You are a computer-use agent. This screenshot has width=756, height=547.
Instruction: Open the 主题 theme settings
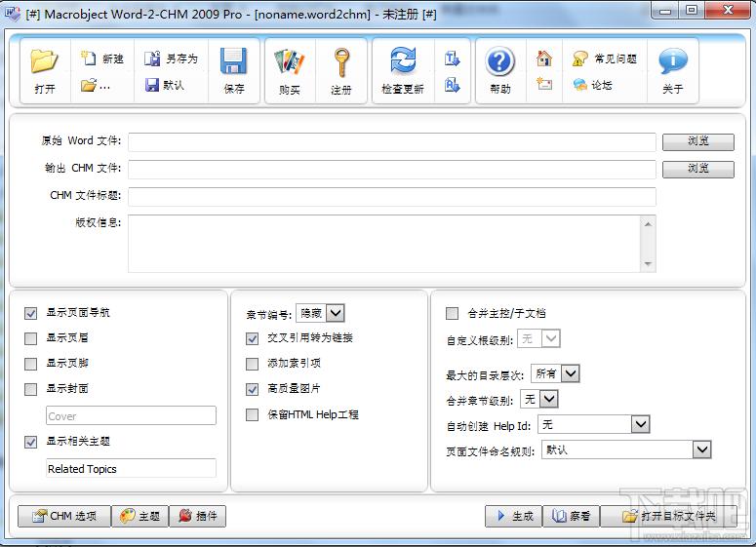[139, 516]
